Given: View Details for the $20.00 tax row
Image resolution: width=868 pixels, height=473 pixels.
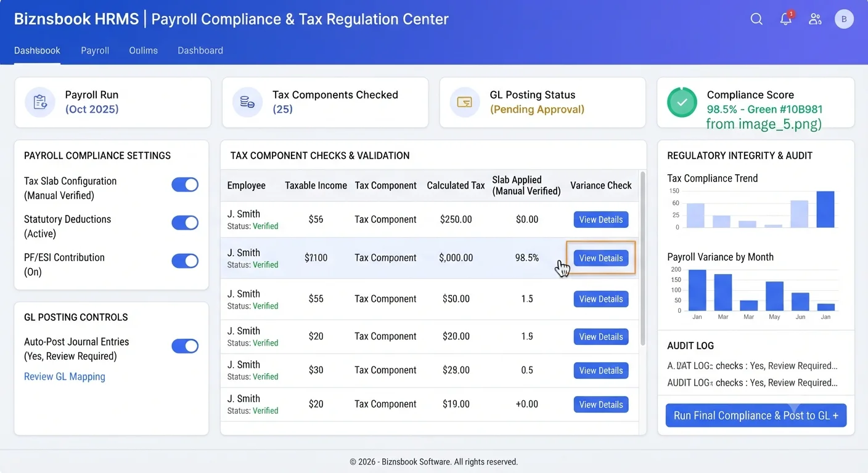Looking at the screenshot, I should 601,336.
